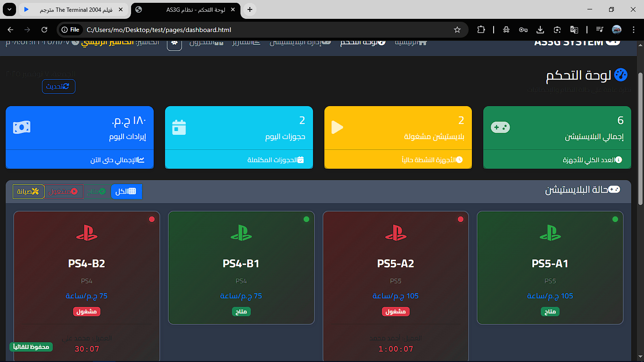The width and height of the screenshot is (644, 362).
Task: Toggle the مشغول status filter
Action: [x=64, y=191]
